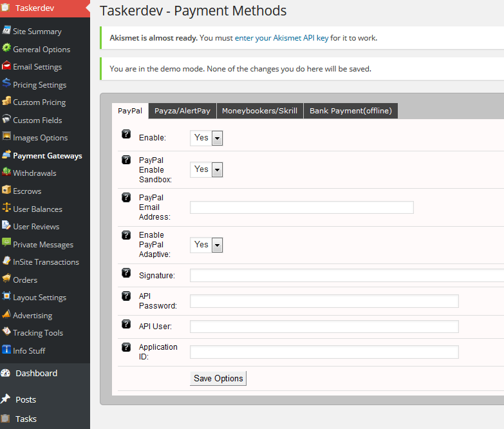Open Taskerdev top sidebar menu
This screenshot has width=504, height=429.
pyautogui.click(x=45, y=8)
